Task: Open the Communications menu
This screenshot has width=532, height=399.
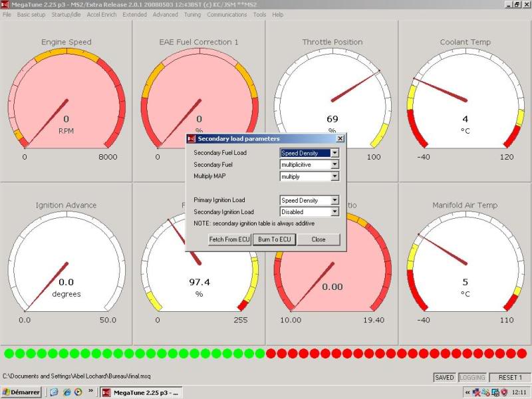Action: 227,15
